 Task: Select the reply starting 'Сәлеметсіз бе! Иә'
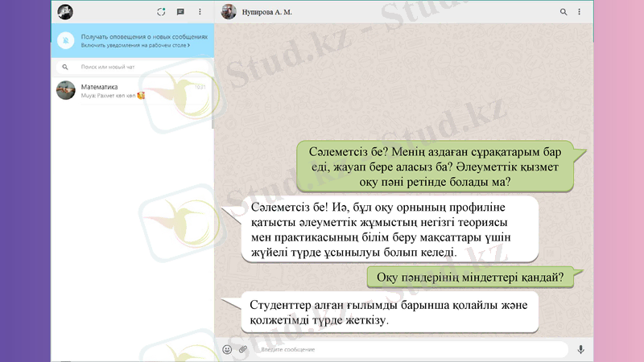[x=390, y=229]
